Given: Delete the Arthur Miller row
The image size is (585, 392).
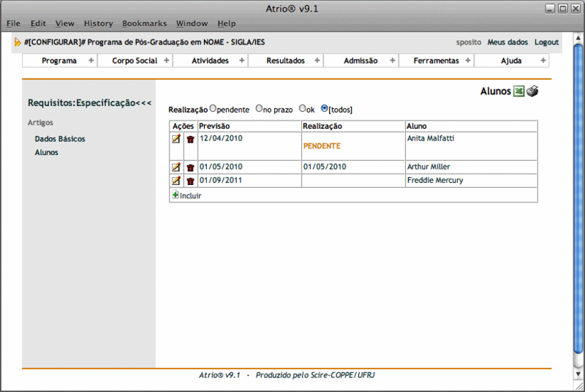Looking at the screenshot, I should point(190,167).
